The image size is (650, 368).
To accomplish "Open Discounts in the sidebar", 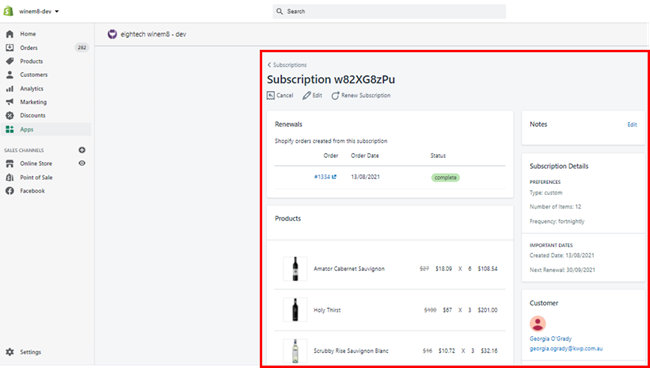I will pyautogui.click(x=33, y=116).
